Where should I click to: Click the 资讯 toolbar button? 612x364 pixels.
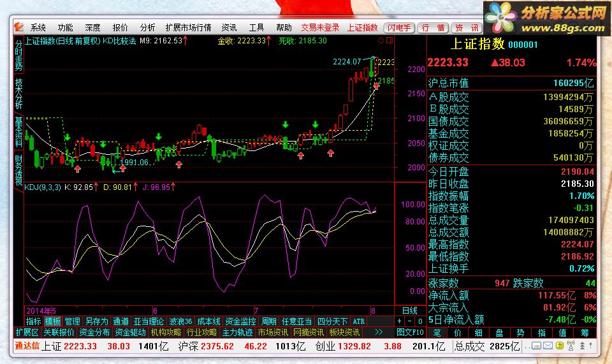467,27
